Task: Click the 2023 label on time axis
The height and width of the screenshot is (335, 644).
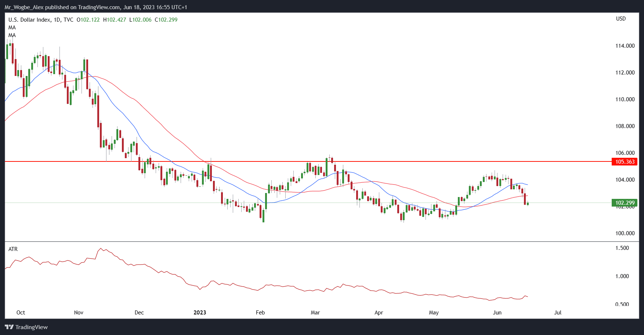Action: pyautogui.click(x=200, y=313)
